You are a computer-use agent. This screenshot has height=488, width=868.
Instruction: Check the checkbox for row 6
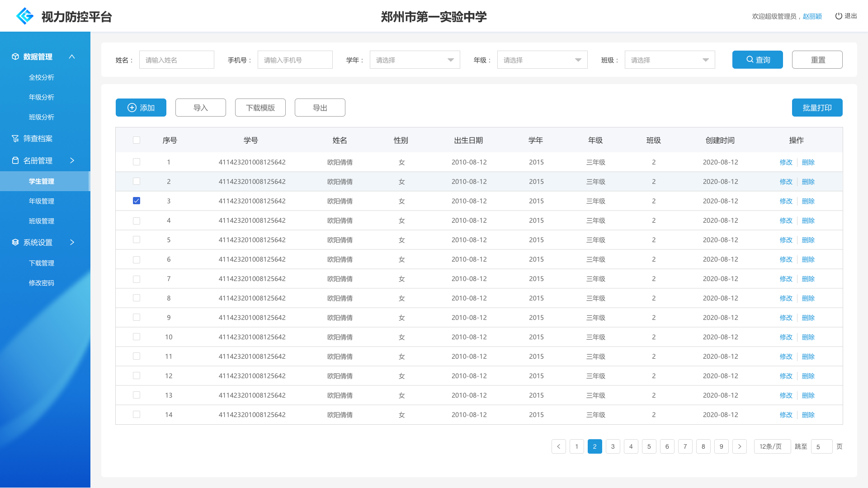point(137,260)
